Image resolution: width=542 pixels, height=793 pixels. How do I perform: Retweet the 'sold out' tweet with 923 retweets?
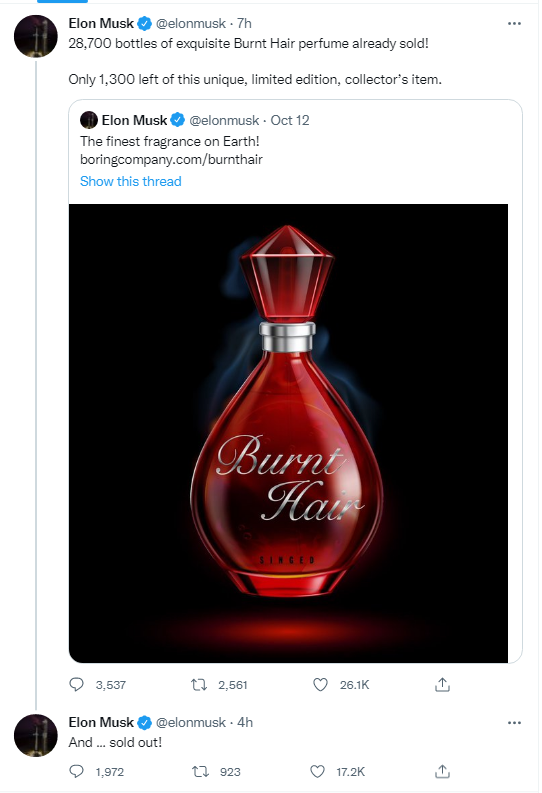[199, 772]
